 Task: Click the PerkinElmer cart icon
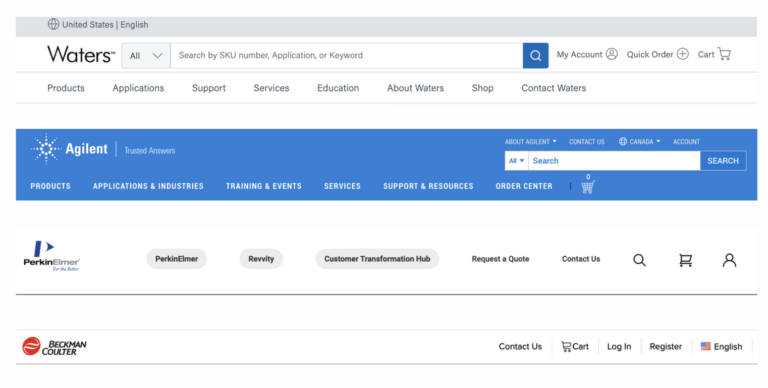(x=686, y=260)
